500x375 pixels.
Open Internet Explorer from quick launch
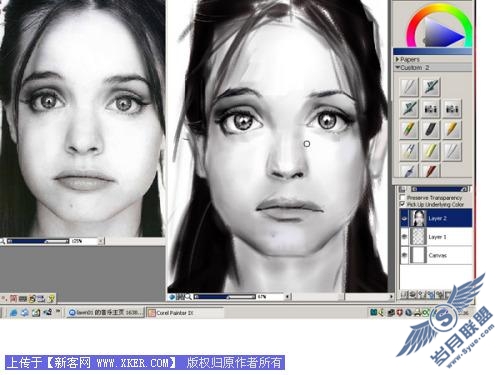click(13, 312)
